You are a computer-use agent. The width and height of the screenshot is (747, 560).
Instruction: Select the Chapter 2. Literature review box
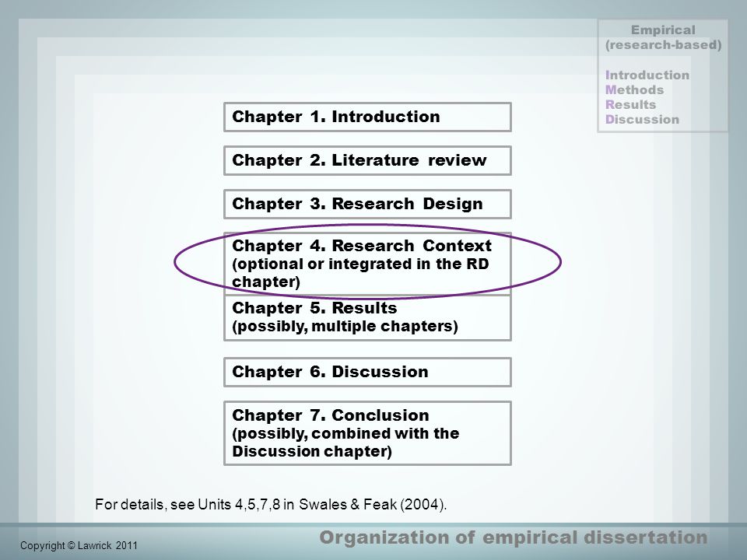[x=367, y=161]
